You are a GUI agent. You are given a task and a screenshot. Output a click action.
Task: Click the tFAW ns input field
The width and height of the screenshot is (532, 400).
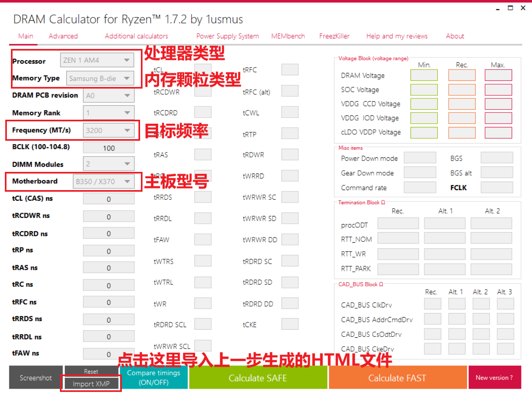click(109, 354)
